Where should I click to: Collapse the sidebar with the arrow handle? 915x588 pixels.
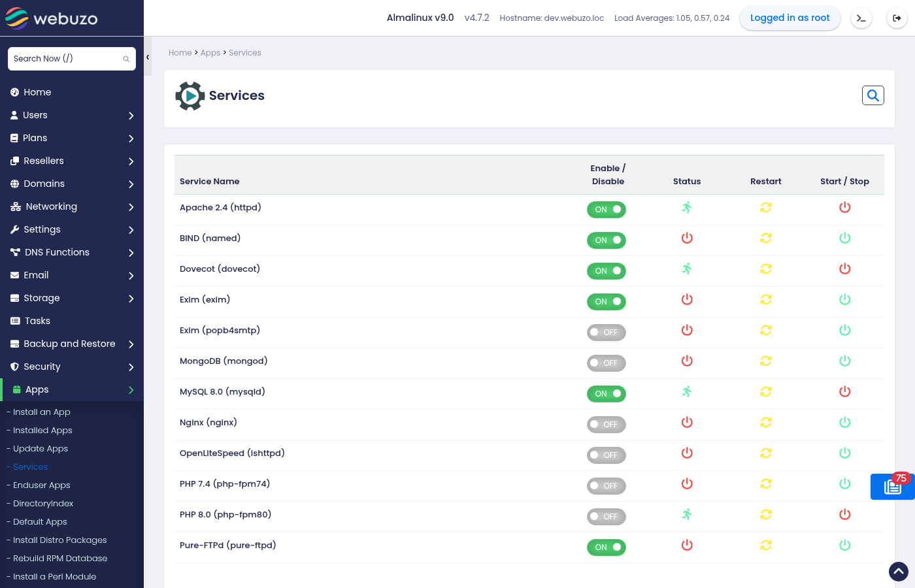148,57
